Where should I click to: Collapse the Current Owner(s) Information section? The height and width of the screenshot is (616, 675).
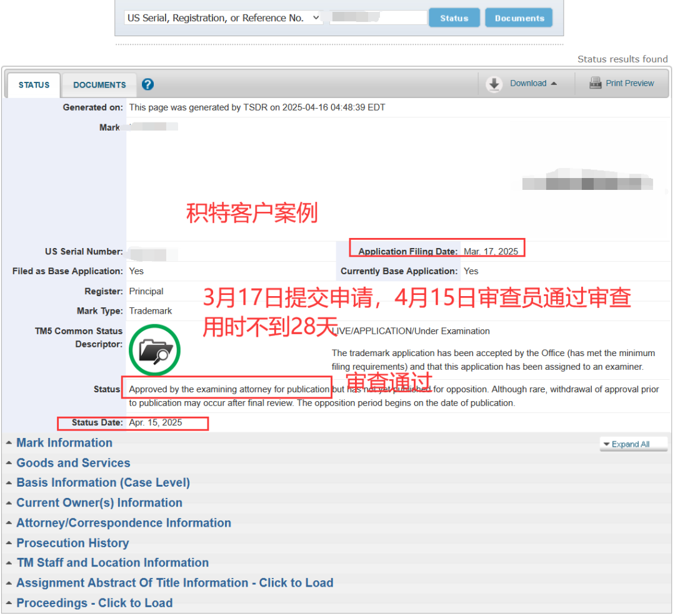point(99,503)
